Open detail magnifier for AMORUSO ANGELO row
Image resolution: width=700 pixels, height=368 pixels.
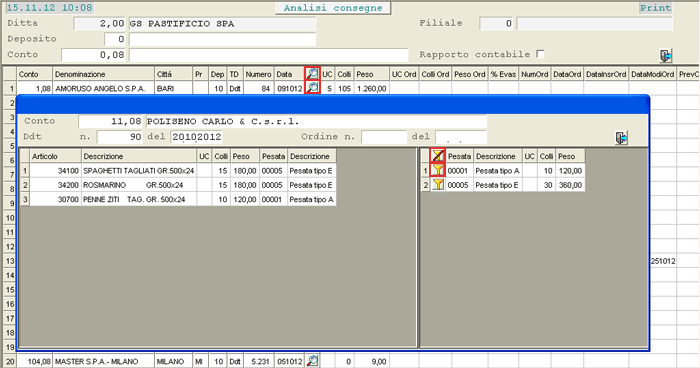(312, 88)
